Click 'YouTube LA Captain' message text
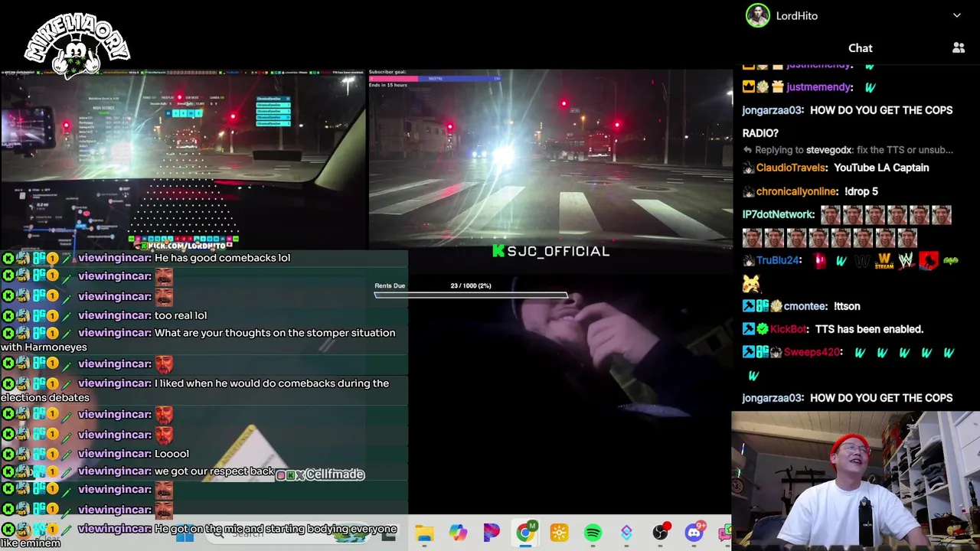 click(881, 168)
